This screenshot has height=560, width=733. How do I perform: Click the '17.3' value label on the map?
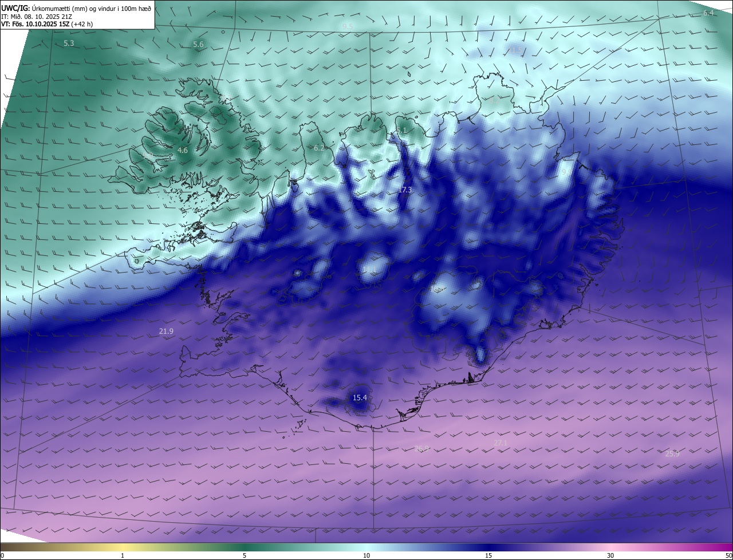[405, 190]
